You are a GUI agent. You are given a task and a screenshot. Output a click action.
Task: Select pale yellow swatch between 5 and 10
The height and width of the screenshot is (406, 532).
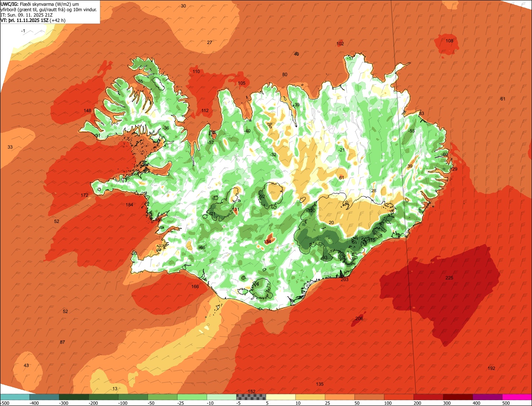(x=281, y=397)
